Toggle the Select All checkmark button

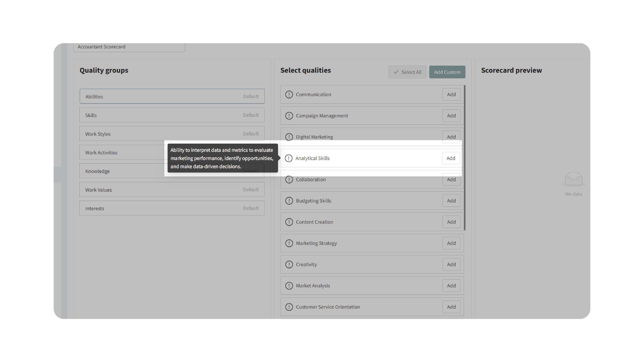coord(407,72)
